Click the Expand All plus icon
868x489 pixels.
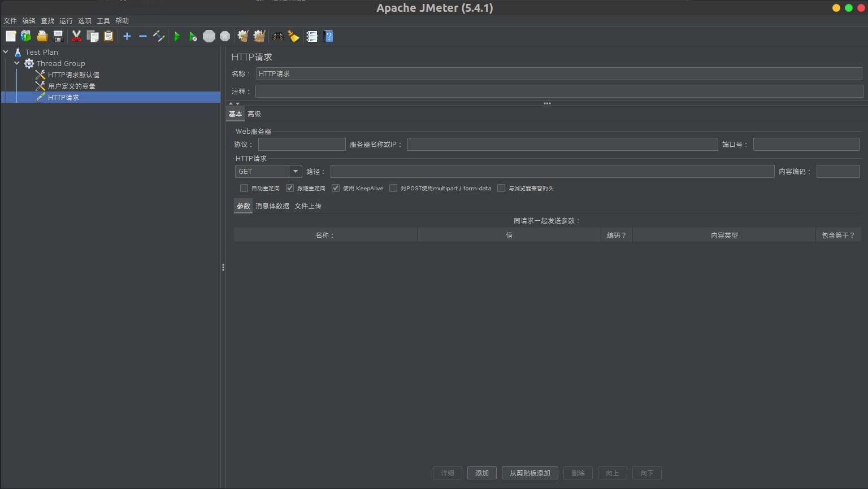(127, 36)
